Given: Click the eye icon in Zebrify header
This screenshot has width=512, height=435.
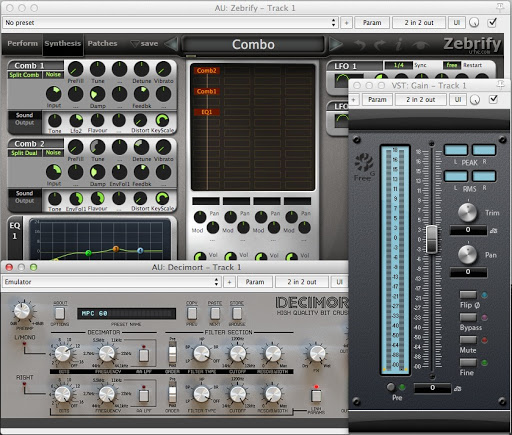Looking at the screenshot, I should pos(420,45).
